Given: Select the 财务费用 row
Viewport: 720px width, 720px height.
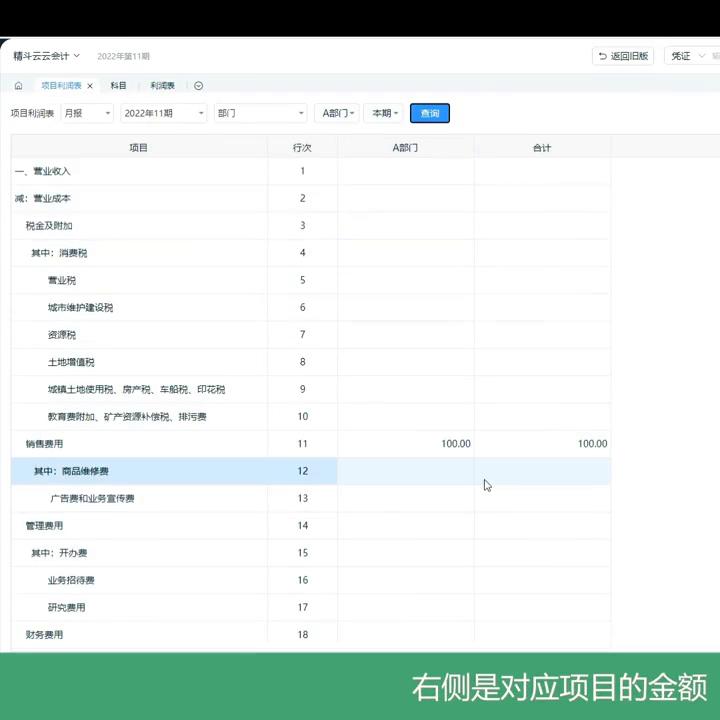Looking at the screenshot, I should coord(311,635).
